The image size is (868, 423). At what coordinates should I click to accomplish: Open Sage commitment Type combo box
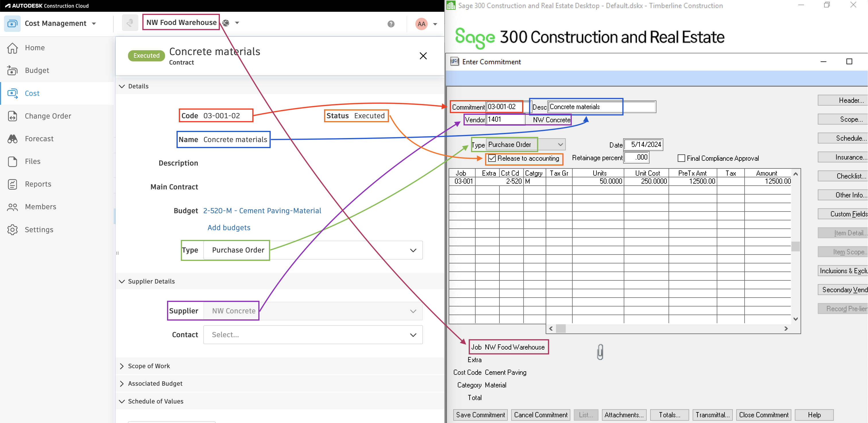point(526,144)
